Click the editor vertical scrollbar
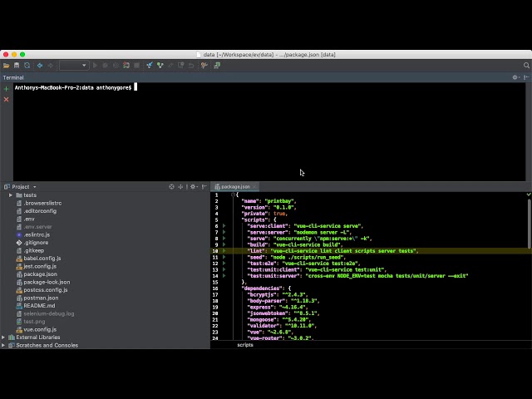532x399 pixels. click(x=530, y=224)
